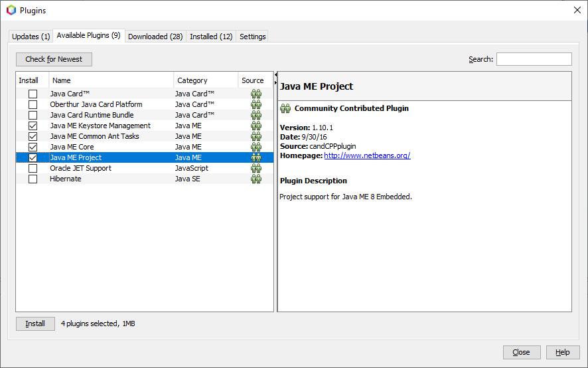
Task: Open the netbeans.org homepage link
Action: point(367,155)
